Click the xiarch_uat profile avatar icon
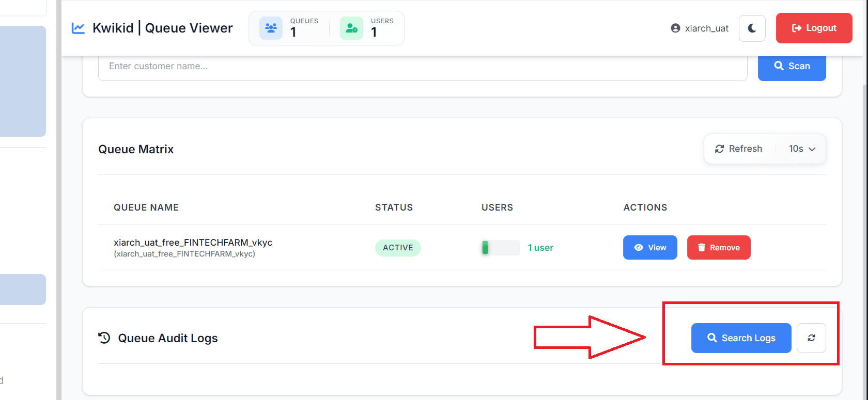868x400 pixels. pyautogui.click(x=675, y=28)
